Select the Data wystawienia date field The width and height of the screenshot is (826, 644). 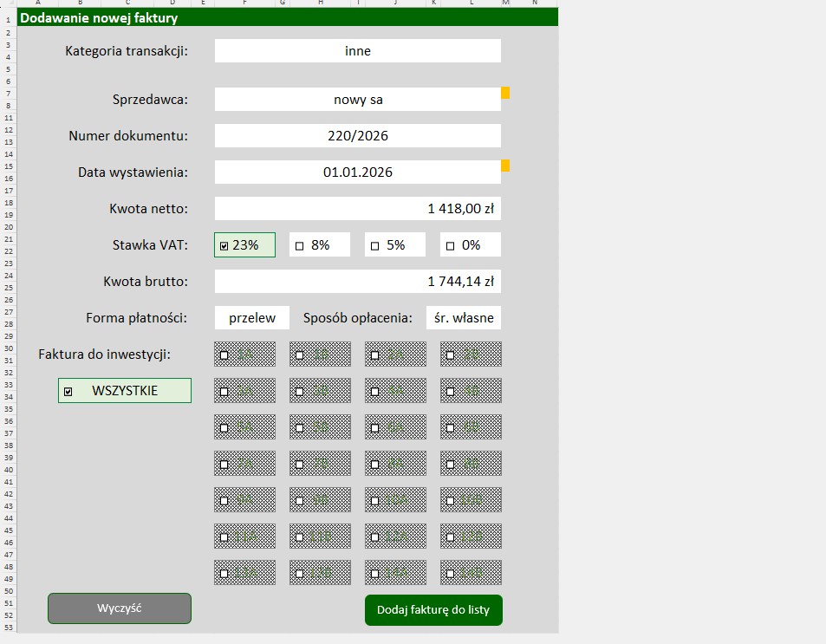coord(357,172)
